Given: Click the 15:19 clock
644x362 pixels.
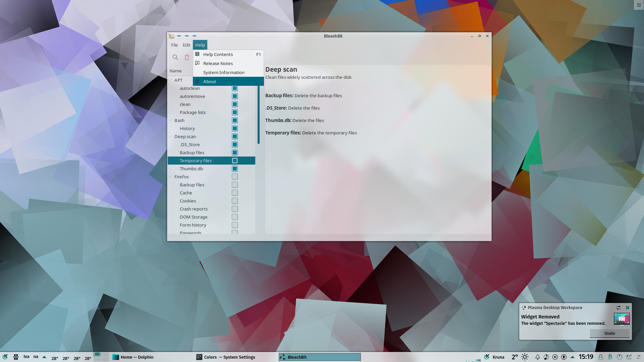Looking at the screenshot, I should 586,357.
